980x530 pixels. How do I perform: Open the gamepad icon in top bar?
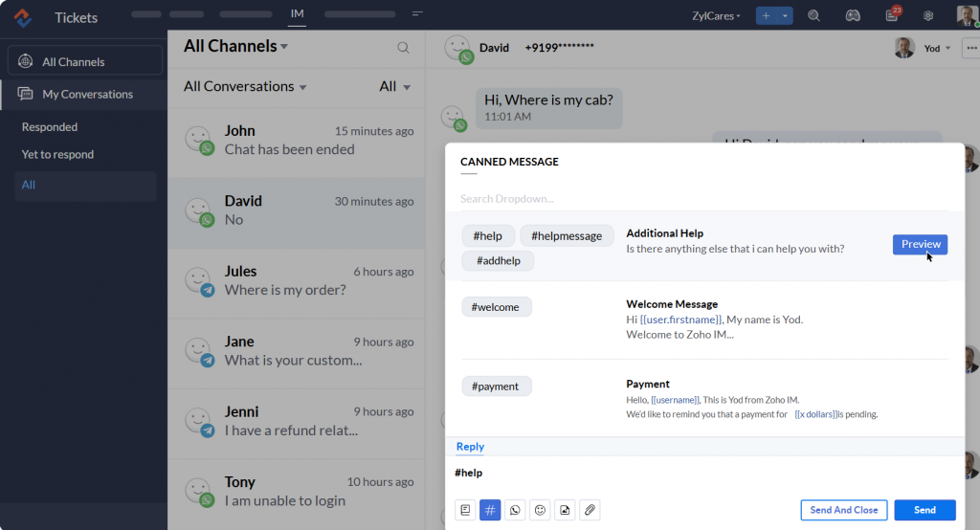853,16
